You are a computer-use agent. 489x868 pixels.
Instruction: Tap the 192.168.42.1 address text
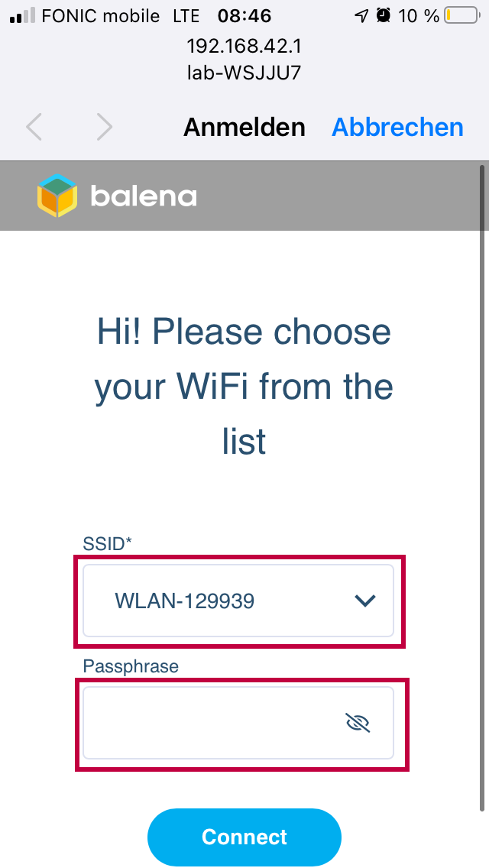pyautogui.click(x=244, y=47)
